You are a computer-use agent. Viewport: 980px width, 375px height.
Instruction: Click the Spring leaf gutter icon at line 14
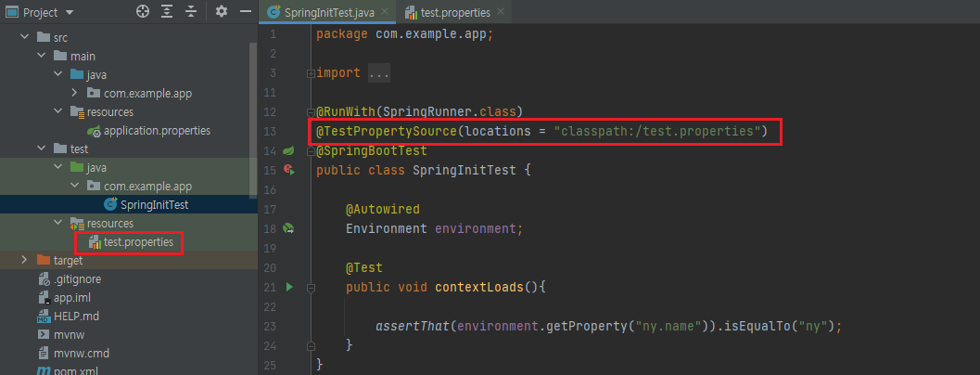click(x=288, y=150)
